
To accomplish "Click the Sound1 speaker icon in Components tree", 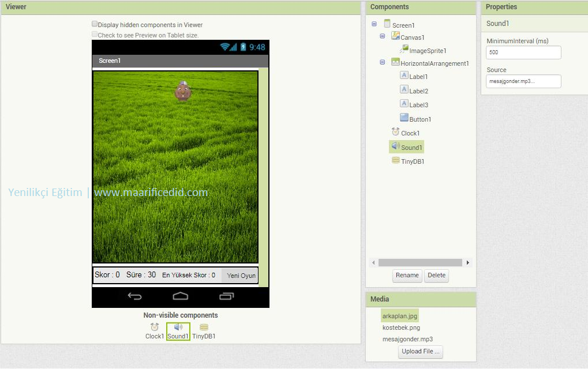I will click(395, 146).
